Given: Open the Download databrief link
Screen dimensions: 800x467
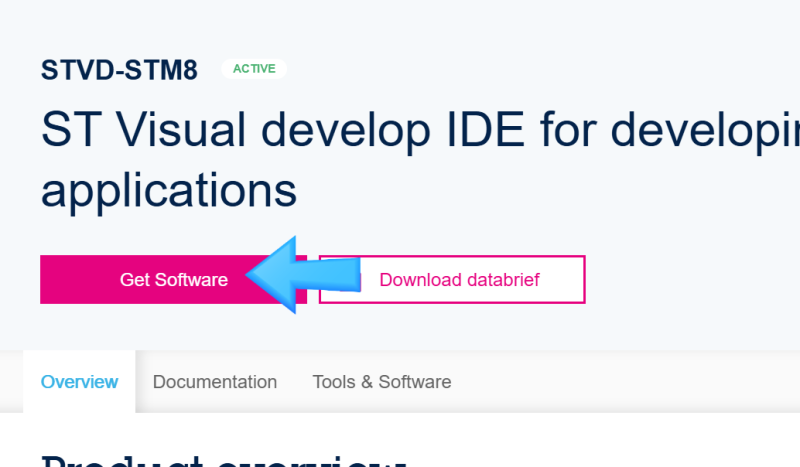Looking at the screenshot, I should point(452,280).
